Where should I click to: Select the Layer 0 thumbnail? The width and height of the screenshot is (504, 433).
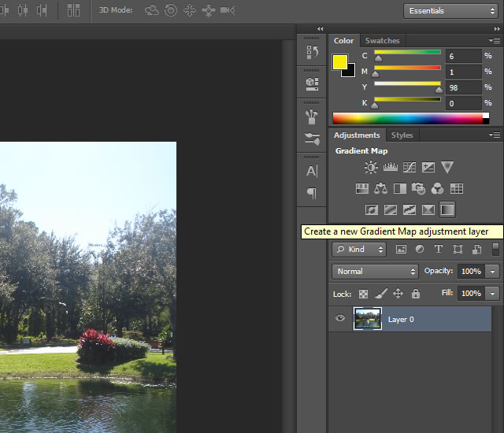coord(368,319)
